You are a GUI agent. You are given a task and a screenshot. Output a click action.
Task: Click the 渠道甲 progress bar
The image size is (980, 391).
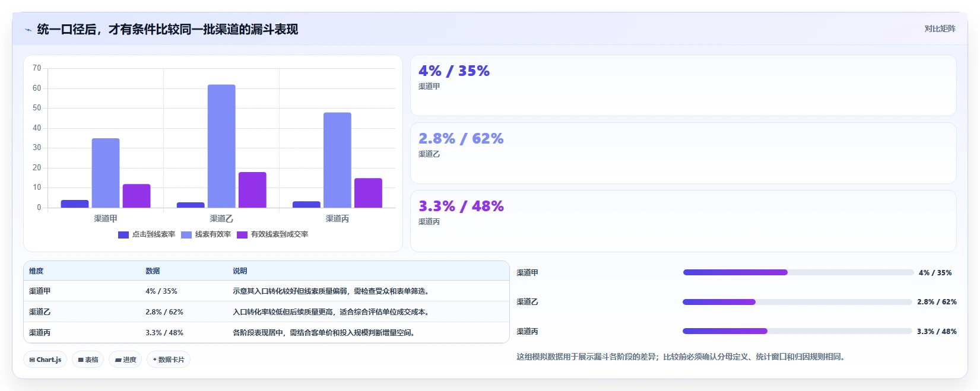tap(798, 272)
